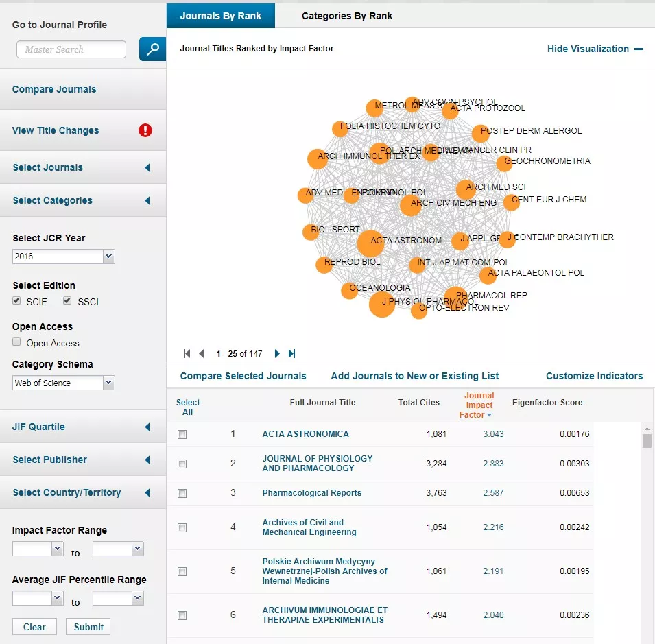Open the Category Schema dropdown
This screenshot has width=655, height=644.
(x=64, y=383)
